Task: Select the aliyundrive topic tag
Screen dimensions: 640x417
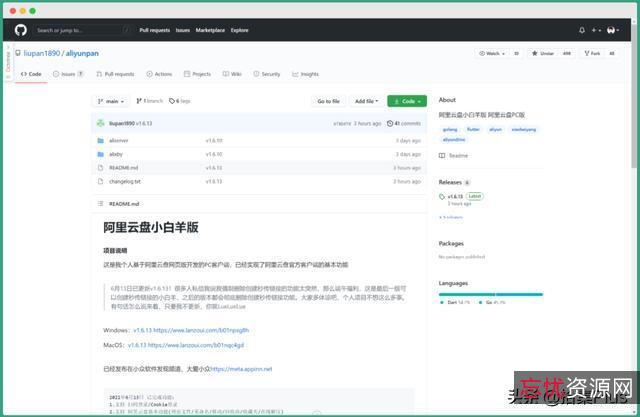Action: pos(454,140)
